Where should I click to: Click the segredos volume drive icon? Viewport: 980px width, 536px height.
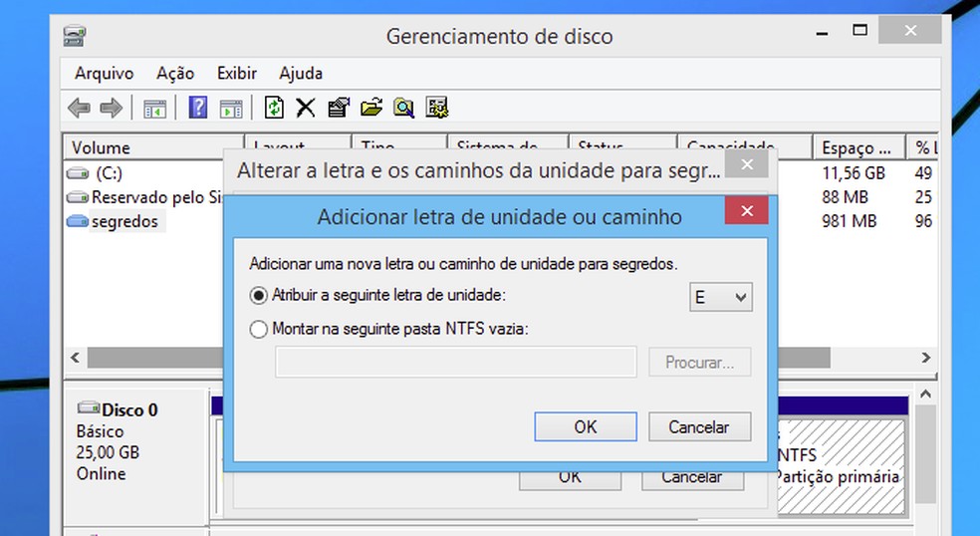coord(78,221)
